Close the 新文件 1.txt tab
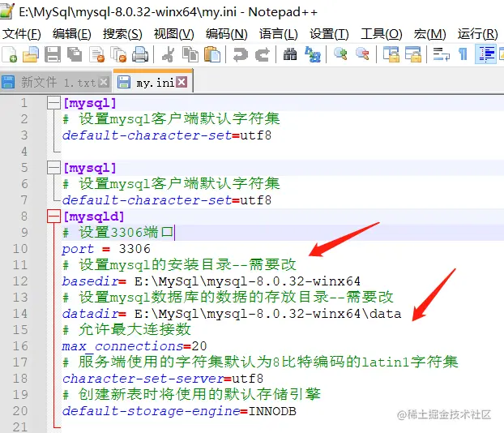The width and height of the screenshot is (504, 433). [104, 82]
